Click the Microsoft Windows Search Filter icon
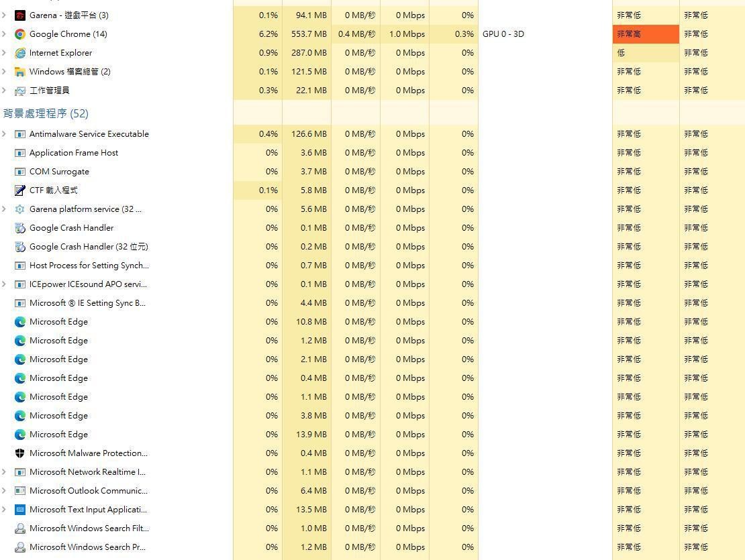The width and height of the screenshot is (745, 560). (x=20, y=528)
